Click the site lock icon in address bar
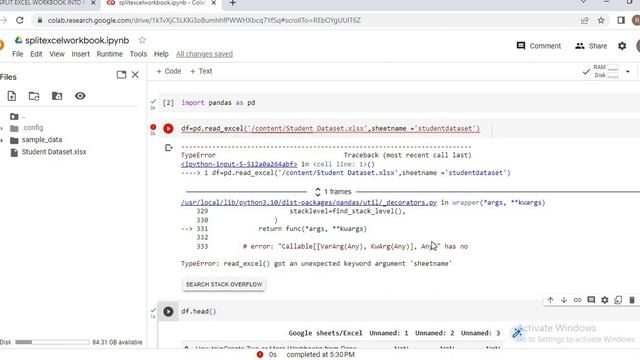Image resolution: width=640 pixels, height=360 pixels. point(40,20)
